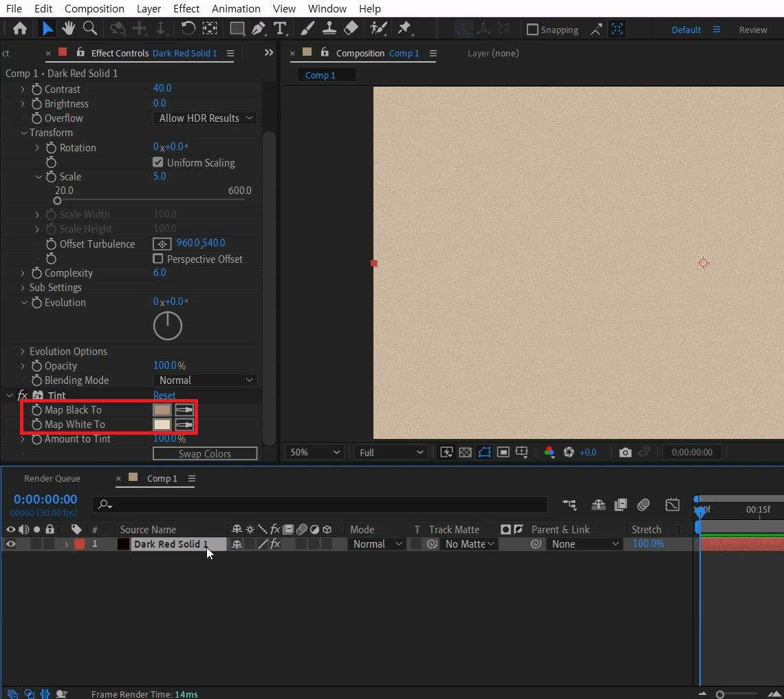The width and height of the screenshot is (784, 699).
Task: Open the composition mini-flowchart
Action: tap(569, 505)
